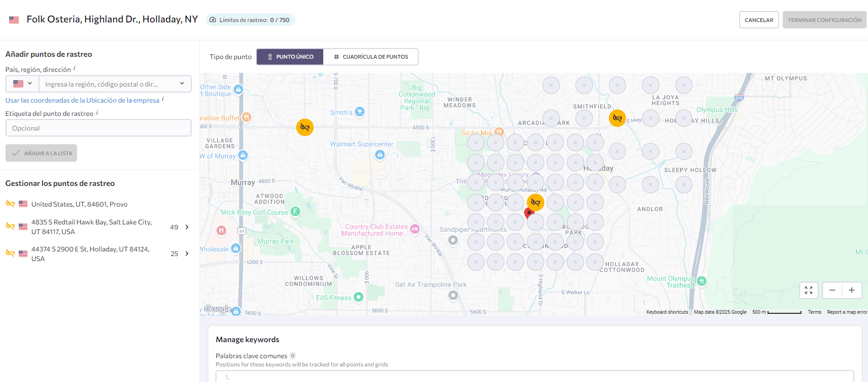Screen dimensions: 868x382
Task: Click yellow hidden marker in grid center
Action: (x=536, y=202)
